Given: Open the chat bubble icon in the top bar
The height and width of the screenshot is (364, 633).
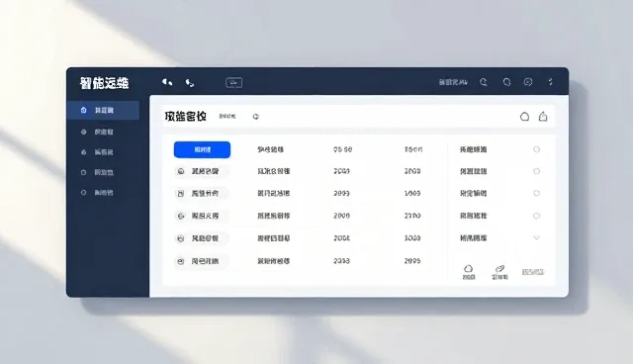Looking at the screenshot, I should click(x=527, y=82).
